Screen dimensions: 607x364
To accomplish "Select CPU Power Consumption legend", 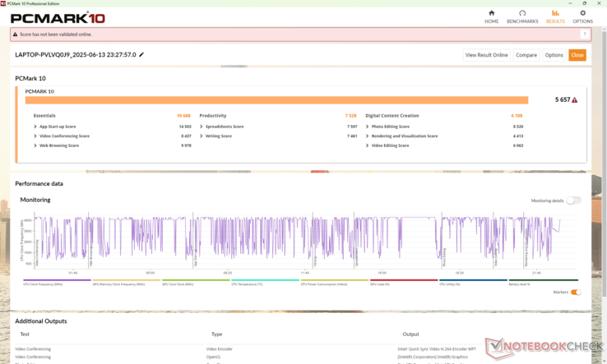I will point(335,282).
